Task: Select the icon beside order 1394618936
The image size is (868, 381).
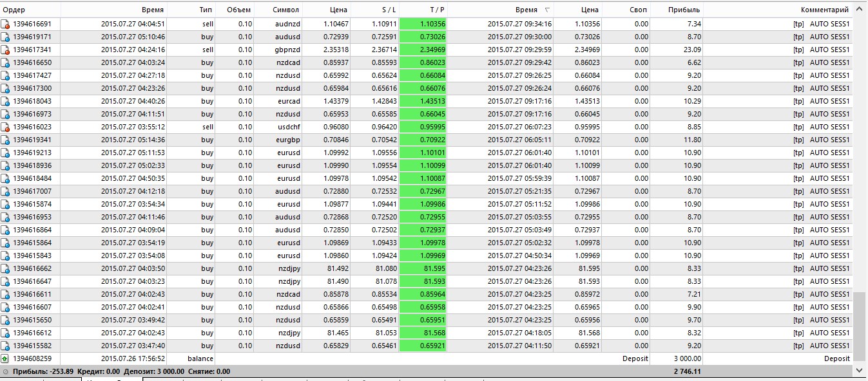Action: (x=6, y=165)
